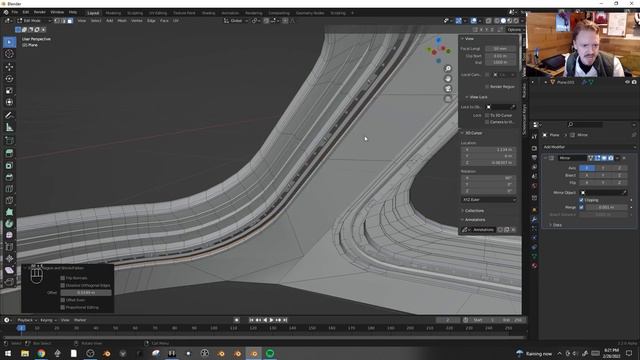Activate the Scale tool

click(x=9, y=90)
